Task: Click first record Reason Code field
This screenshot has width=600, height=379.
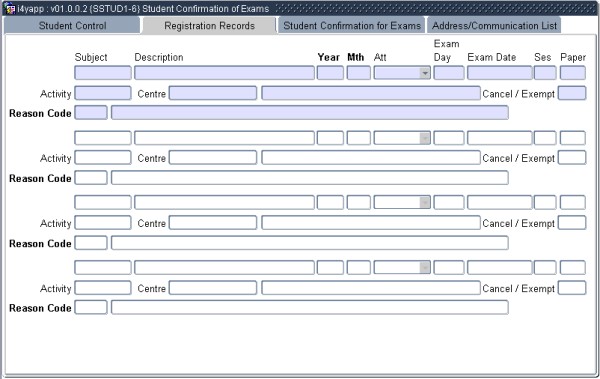Action: click(91, 113)
